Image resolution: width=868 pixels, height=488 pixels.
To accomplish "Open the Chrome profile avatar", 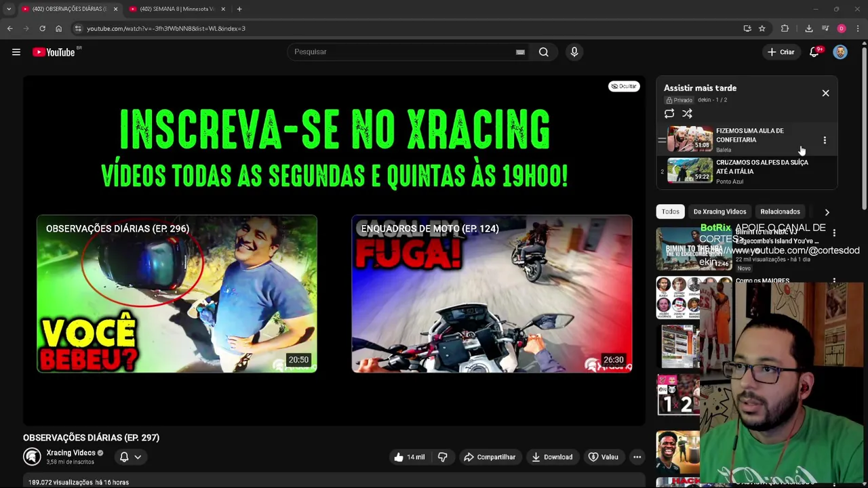I will tap(842, 28).
